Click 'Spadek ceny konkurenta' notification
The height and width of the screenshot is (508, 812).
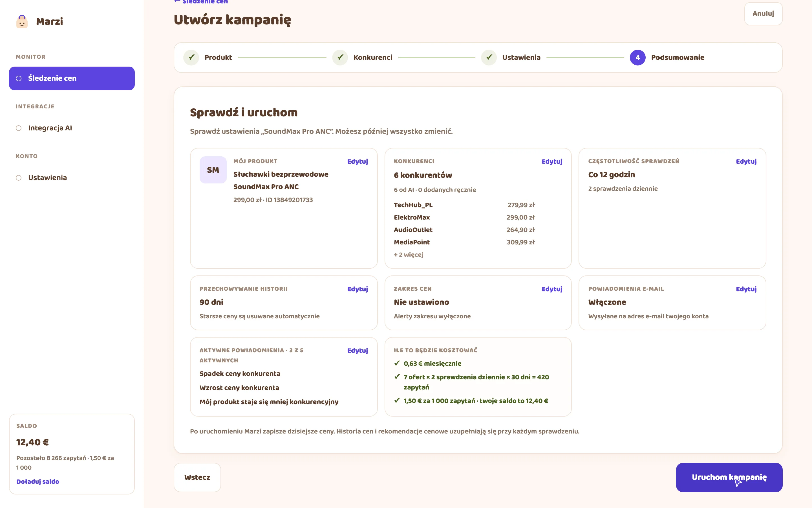pyautogui.click(x=240, y=374)
